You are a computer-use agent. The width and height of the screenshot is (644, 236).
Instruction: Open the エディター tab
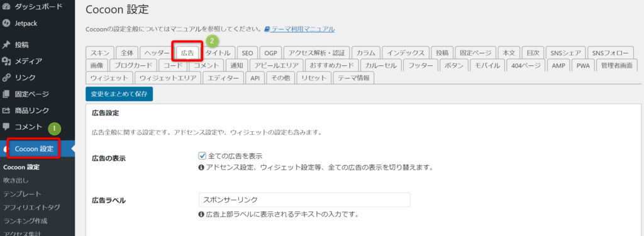(223, 78)
